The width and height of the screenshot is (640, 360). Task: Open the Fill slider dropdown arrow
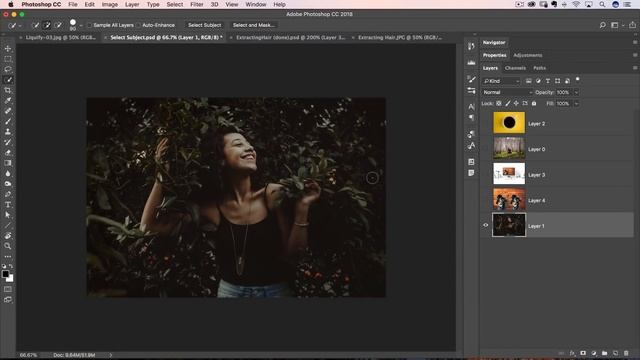(x=576, y=104)
